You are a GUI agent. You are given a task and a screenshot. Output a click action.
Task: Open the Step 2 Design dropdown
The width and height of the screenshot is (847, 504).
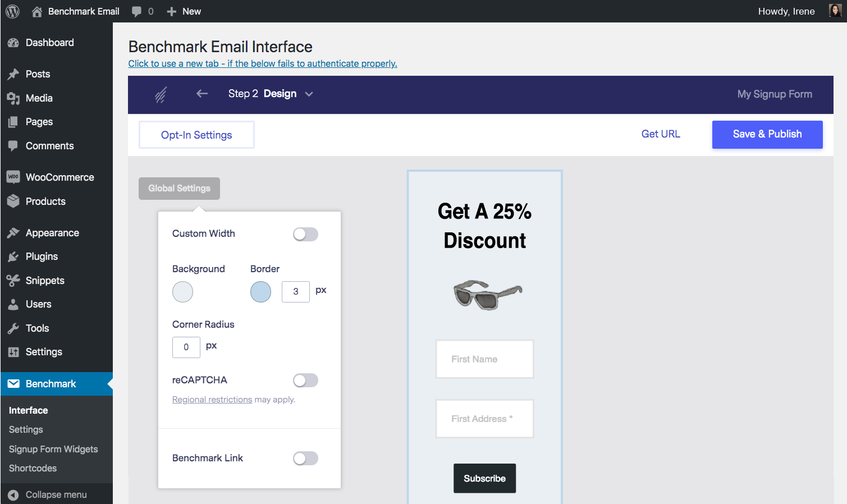309,94
